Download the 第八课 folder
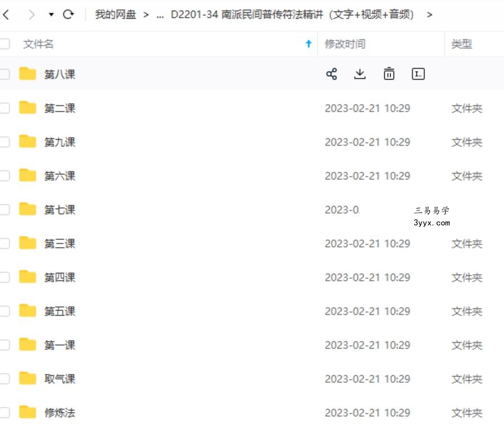 pos(360,74)
